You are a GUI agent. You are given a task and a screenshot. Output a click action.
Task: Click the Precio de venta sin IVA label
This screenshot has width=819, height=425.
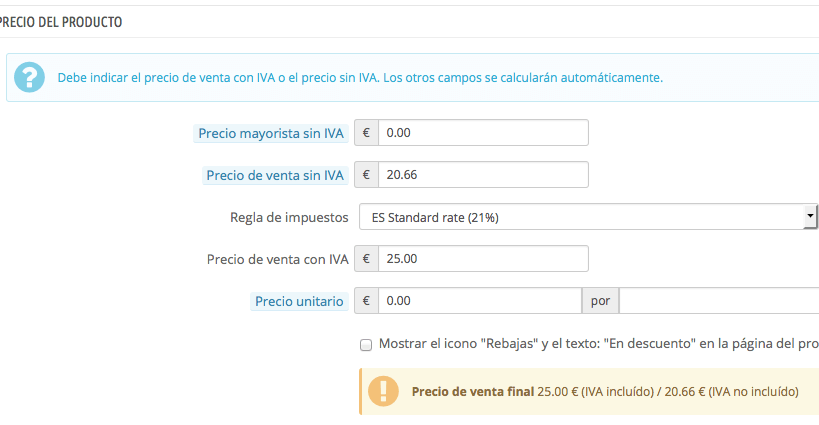point(275,175)
